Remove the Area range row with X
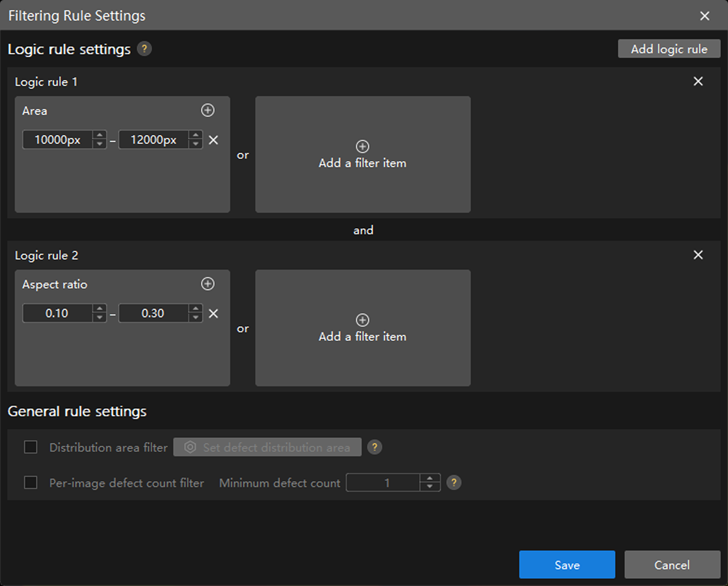The width and height of the screenshot is (728, 586). (214, 140)
